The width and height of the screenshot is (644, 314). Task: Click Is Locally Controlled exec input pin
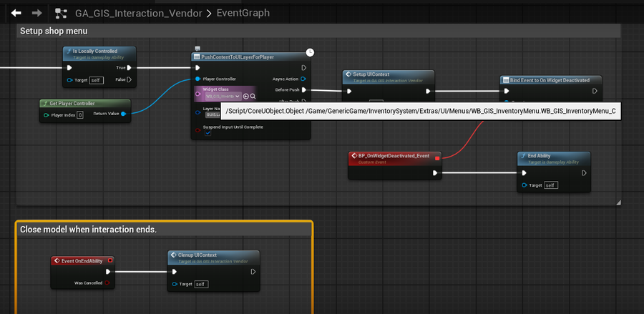point(69,68)
